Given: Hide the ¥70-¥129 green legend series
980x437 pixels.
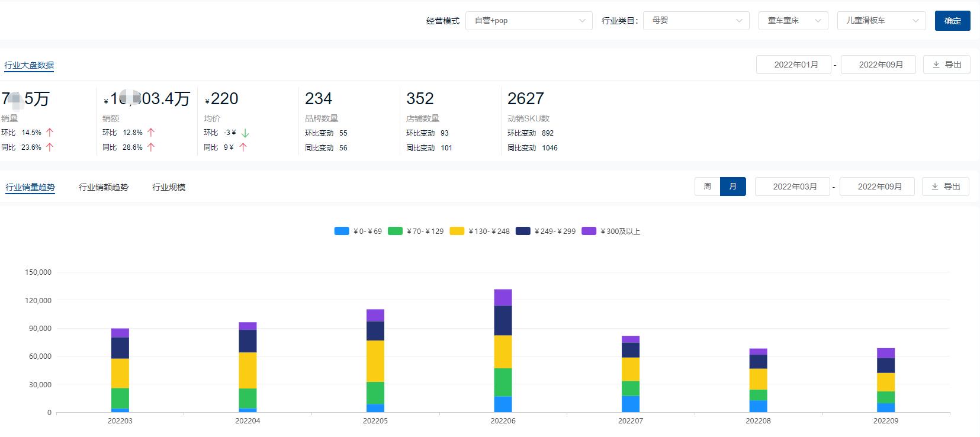Looking at the screenshot, I should pos(395,231).
